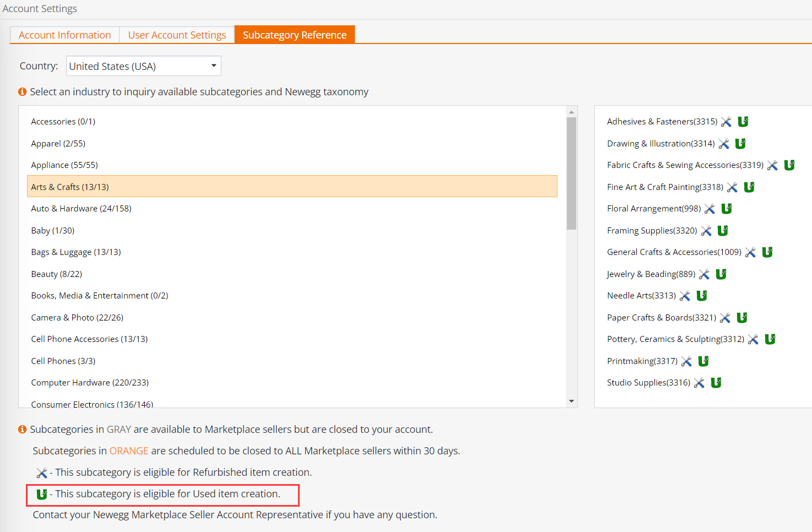Click Refurbished icon for Fabric Crafts & Sewing
Screen dimensions: 812x532
(x=772, y=165)
